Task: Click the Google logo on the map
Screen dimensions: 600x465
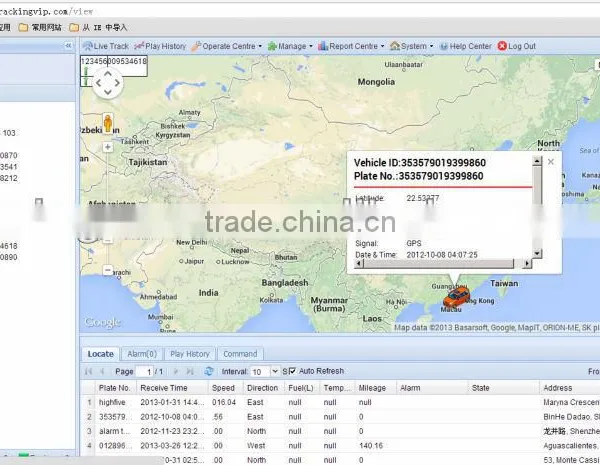Action: pos(103,323)
